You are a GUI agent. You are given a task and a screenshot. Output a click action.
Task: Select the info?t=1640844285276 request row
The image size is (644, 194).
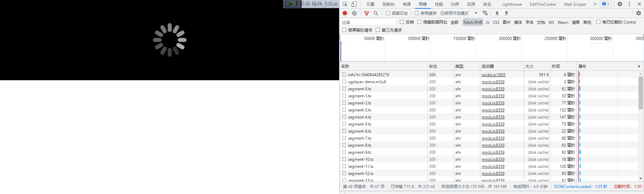point(489,75)
